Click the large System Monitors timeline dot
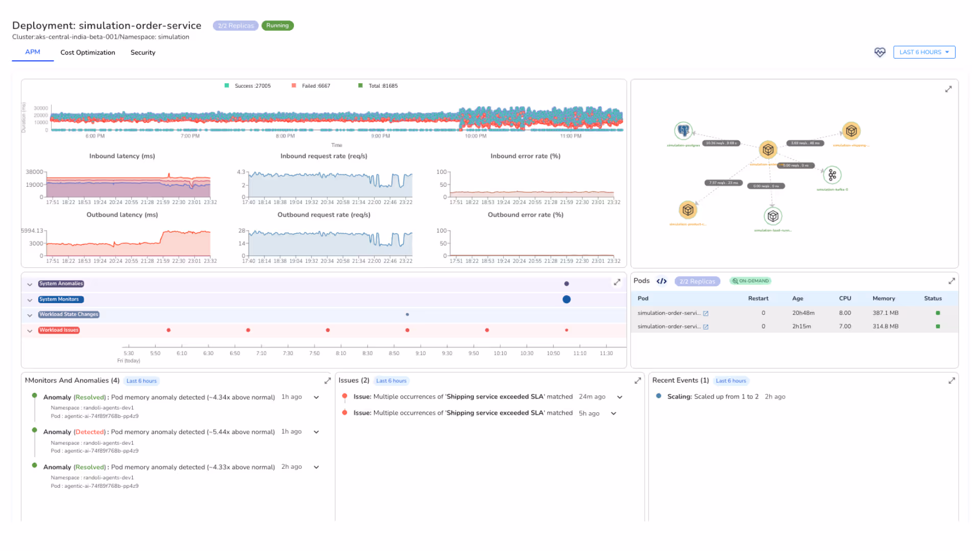 coord(567,299)
